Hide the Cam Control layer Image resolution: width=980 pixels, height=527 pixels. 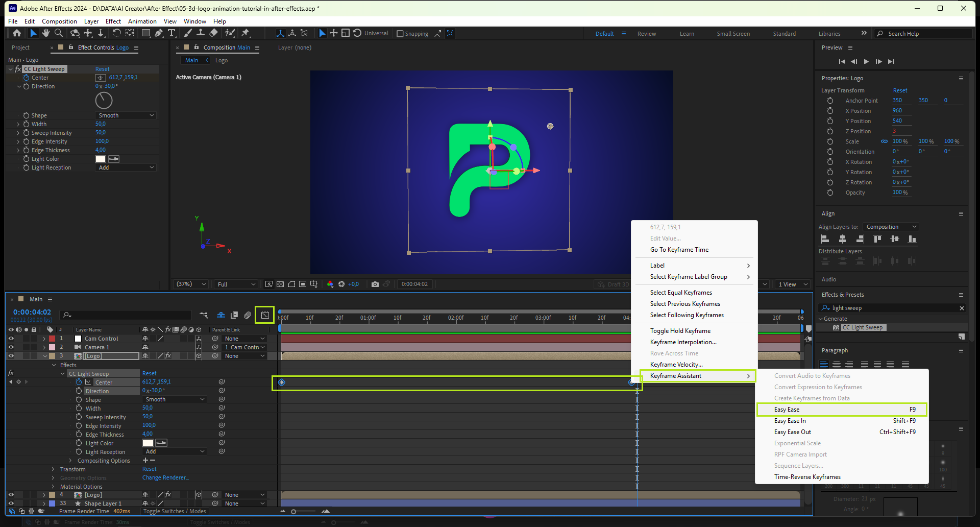(11, 339)
